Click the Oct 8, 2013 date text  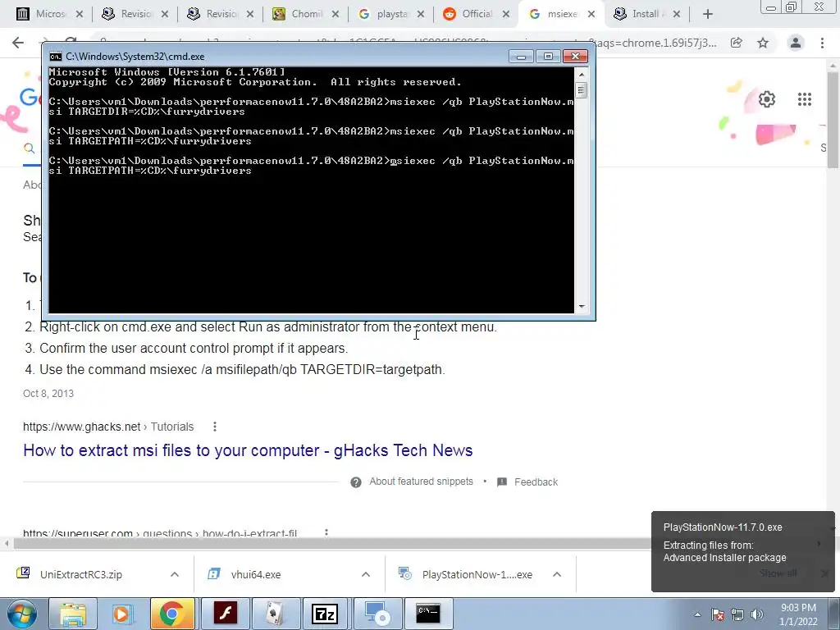point(48,393)
